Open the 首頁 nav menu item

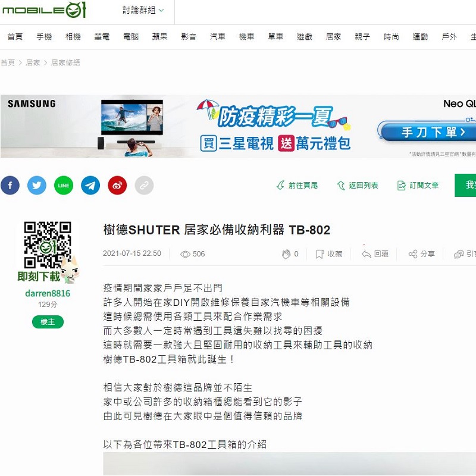(x=15, y=37)
